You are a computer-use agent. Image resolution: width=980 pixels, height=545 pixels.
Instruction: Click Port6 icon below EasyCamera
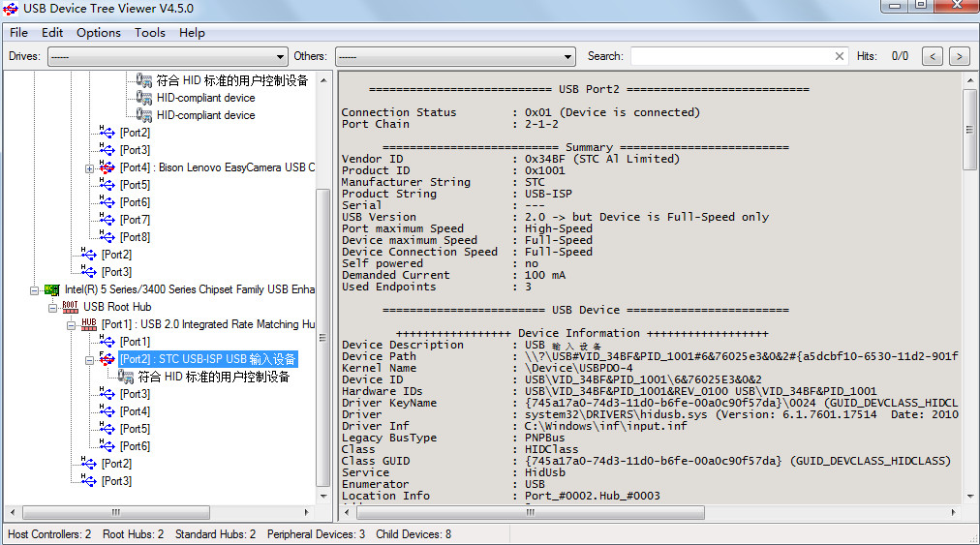coord(107,202)
